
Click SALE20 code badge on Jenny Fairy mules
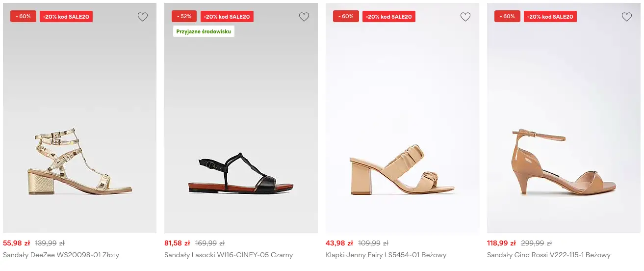coord(389,17)
